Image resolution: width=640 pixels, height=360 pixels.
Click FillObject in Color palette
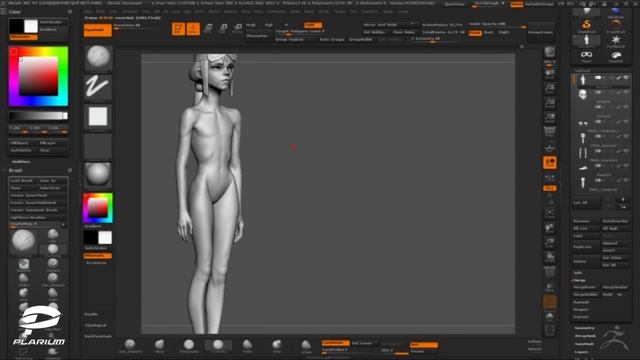[23, 143]
